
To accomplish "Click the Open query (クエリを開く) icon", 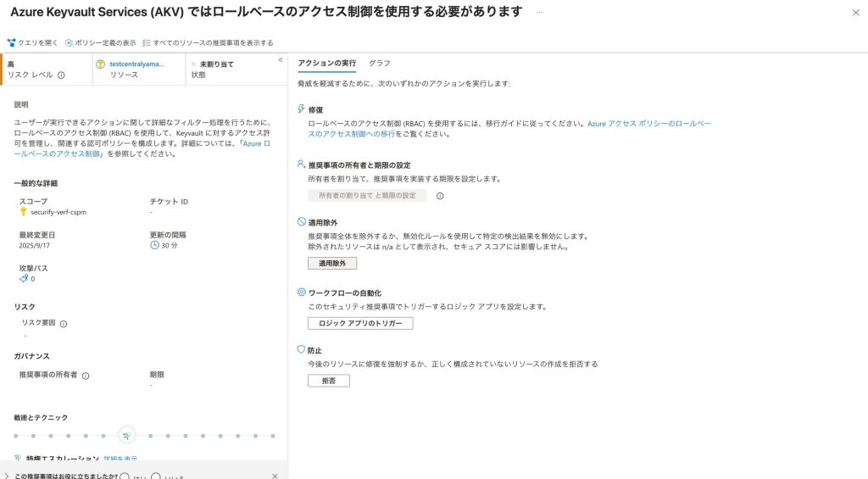I will [x=11, y=42].
